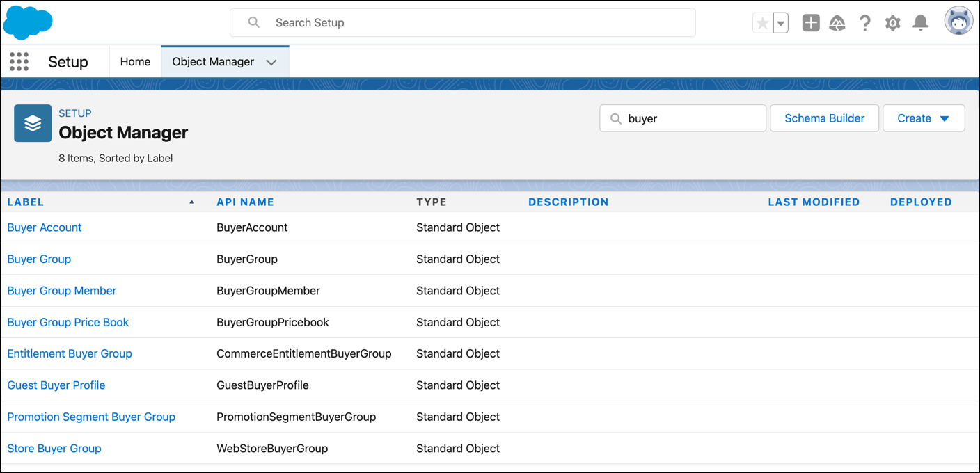Click the API name CommerceEntitlementBuyerGroup

coord(304,353)
